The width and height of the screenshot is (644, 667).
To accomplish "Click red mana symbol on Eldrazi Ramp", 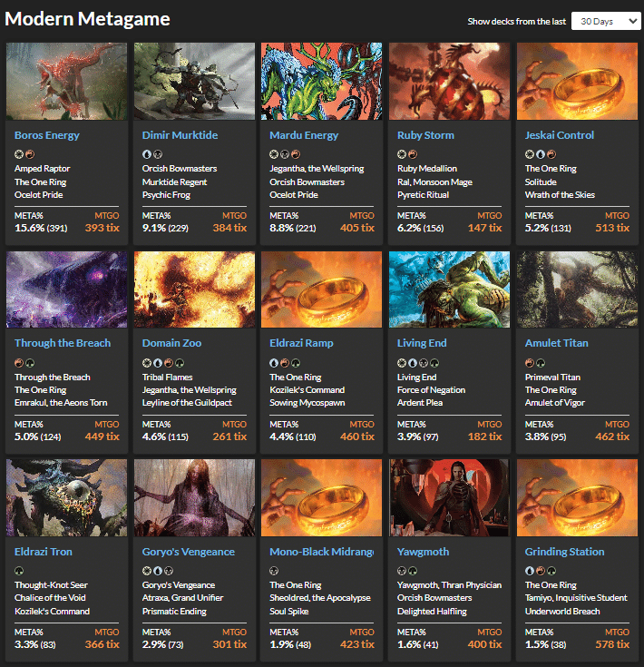I will coord(285,363).
